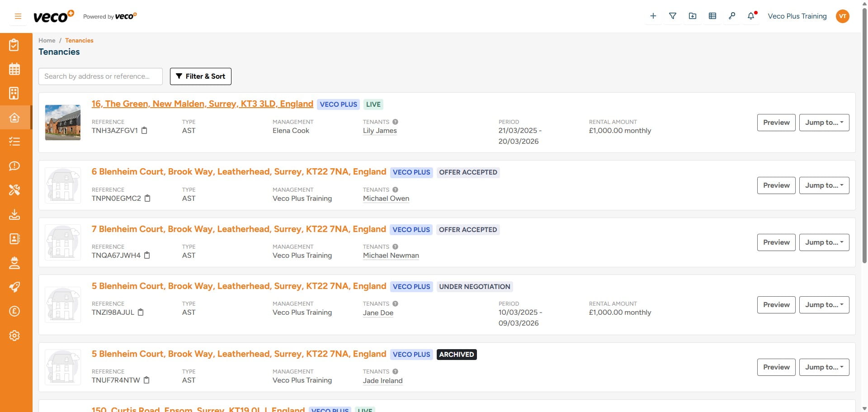Viewport: 868px width, 412px height.
Task: Open the hamburger menu icon
Action: [18, 16]
